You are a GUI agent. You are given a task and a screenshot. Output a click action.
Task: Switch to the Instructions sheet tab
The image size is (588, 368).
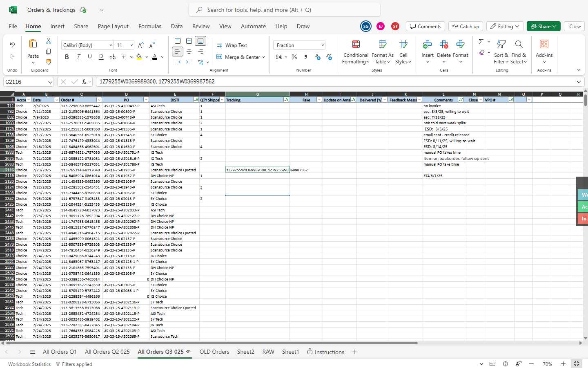point(325,352)
